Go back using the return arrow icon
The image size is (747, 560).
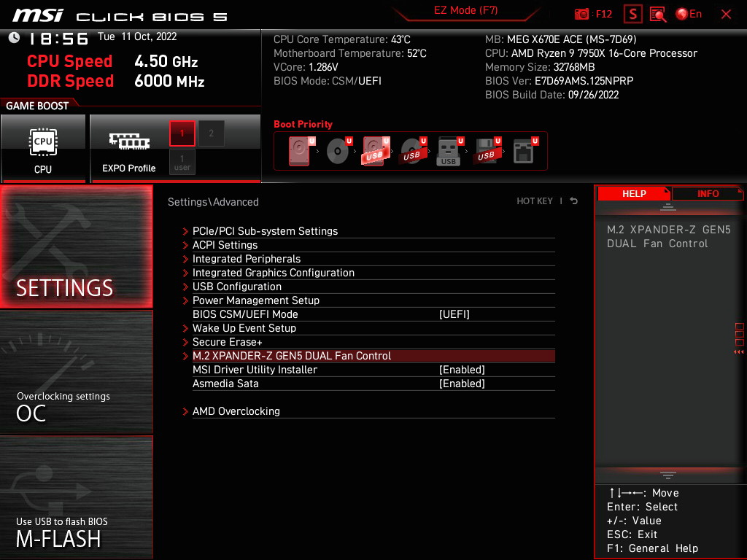pos(574,201)
